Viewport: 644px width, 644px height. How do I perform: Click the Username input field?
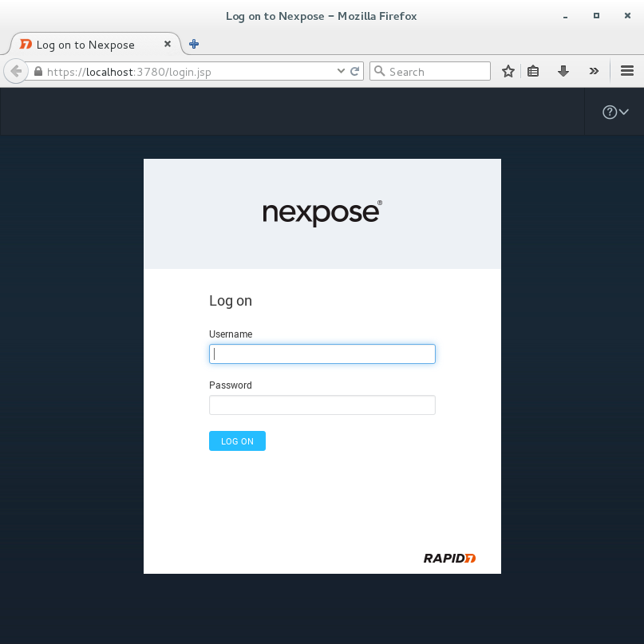[322, 354]
